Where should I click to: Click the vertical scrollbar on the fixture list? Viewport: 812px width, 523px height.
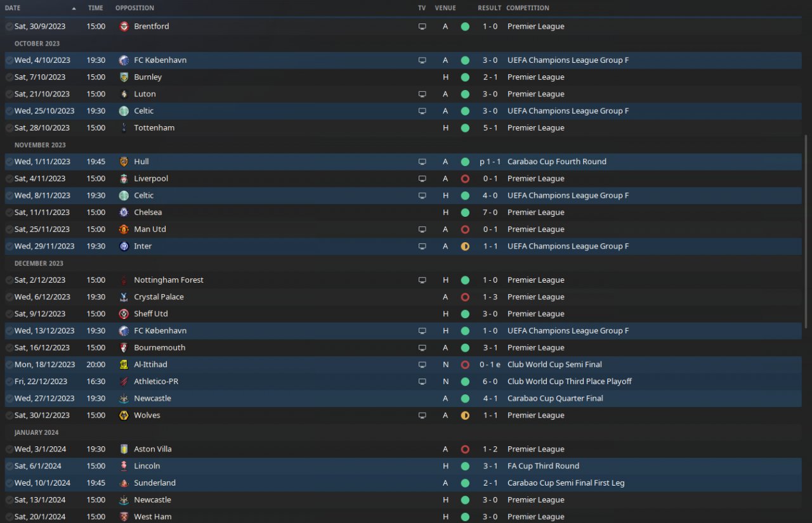click(807, 231)
